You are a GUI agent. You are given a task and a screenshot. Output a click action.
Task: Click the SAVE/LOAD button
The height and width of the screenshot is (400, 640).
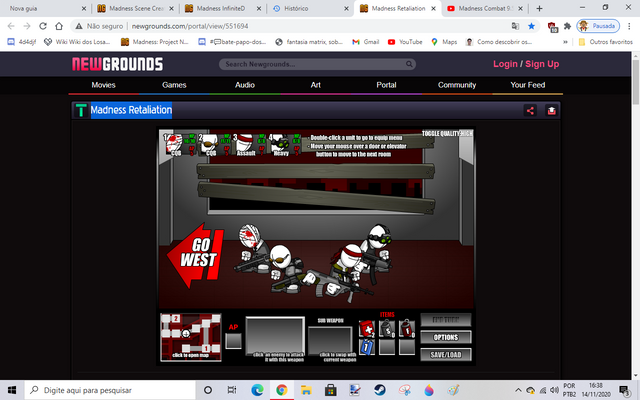(446, 355)
